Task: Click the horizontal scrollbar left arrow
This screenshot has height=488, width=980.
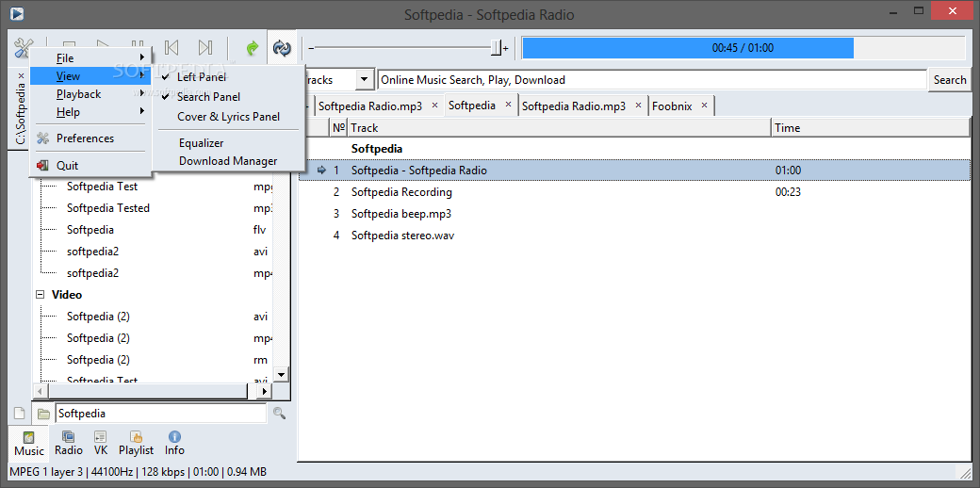Action: pyautogui.click(x=40, y=391)
